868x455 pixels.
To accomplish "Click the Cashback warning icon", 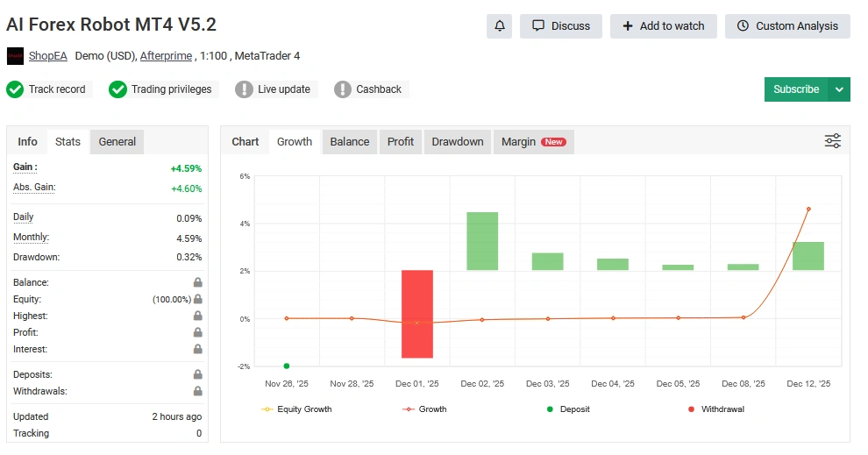I will tap(342, 89).
